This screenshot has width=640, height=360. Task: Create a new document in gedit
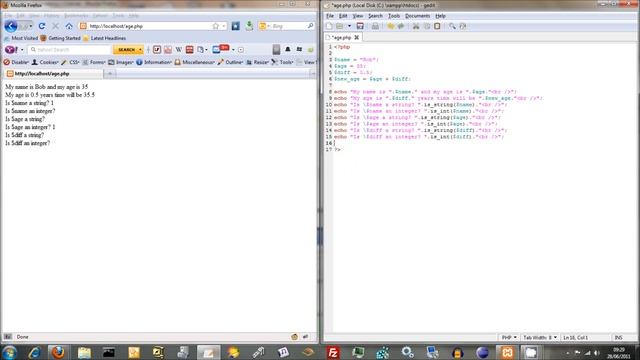pyautogui.click(x=329, y=26)
